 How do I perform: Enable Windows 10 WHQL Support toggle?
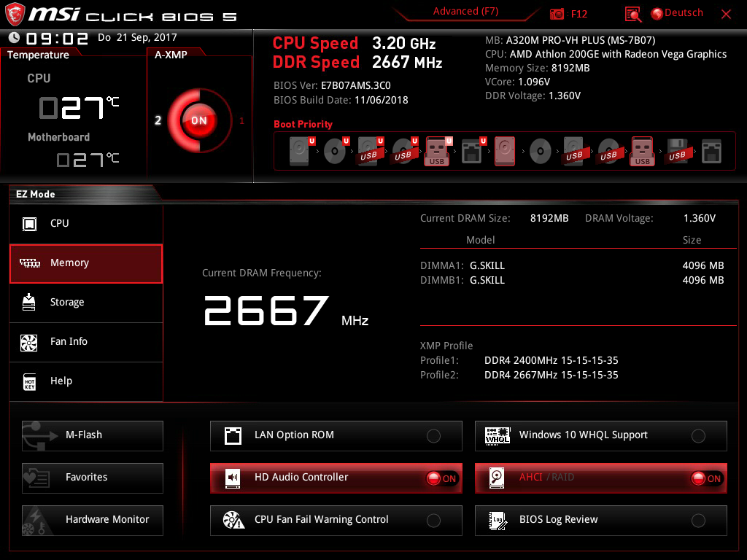click(x=698, y=436)
